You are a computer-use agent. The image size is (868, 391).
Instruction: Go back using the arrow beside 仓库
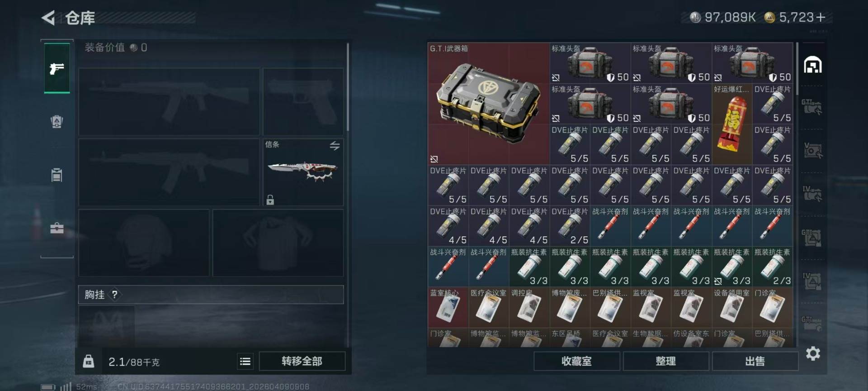(x=48, y=18)
